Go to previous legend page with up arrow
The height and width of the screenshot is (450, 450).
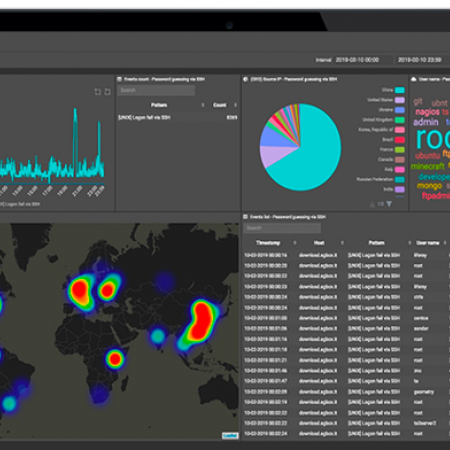point(372,204)
